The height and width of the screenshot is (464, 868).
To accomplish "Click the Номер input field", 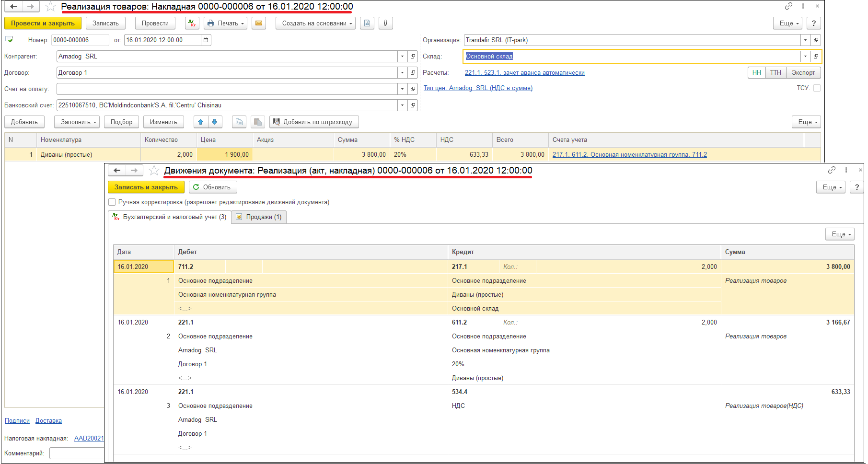I will tap(80, 40).
